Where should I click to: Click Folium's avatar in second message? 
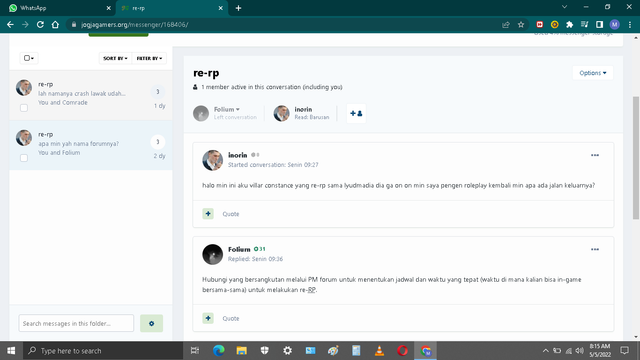(x=212, y=254)
